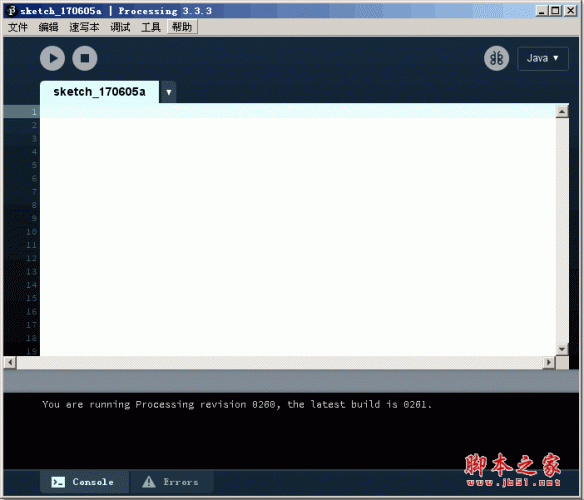The height and width of the screenshot is (500, 584).
Task: Open the 工具 menu
Action: 151,27
